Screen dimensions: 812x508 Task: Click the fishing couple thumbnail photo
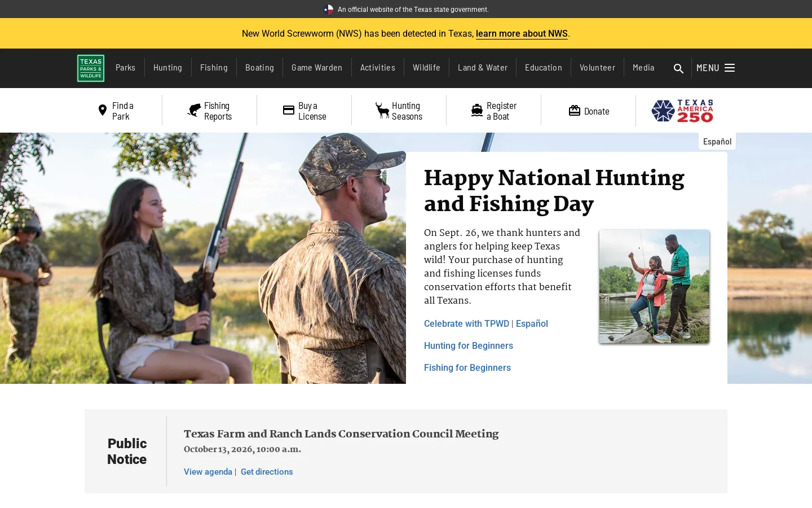click(x=654, y=286)
